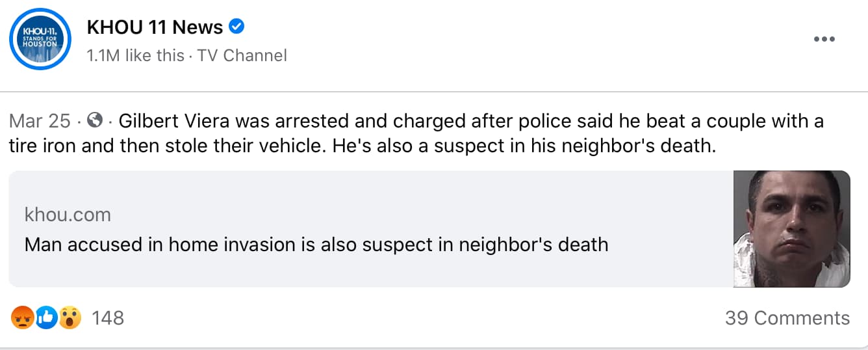The image size is (868, 350).
Task: Select the TV Channel category label
Action: [242, 56]
